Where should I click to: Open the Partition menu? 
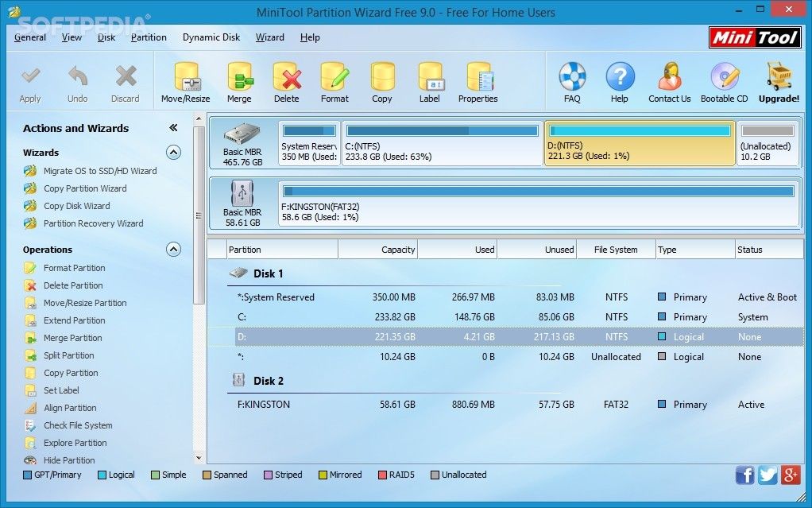[x=149, y=37]
